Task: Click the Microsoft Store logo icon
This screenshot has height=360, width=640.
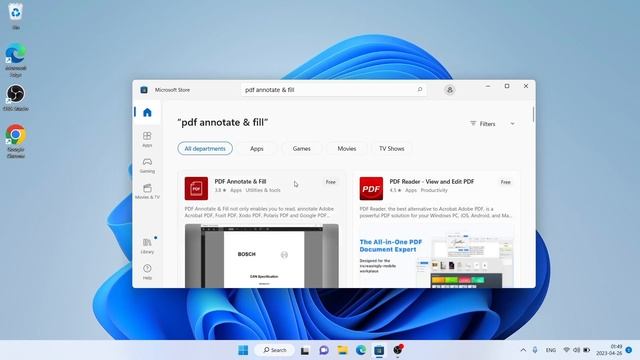Action: point(144,90)
